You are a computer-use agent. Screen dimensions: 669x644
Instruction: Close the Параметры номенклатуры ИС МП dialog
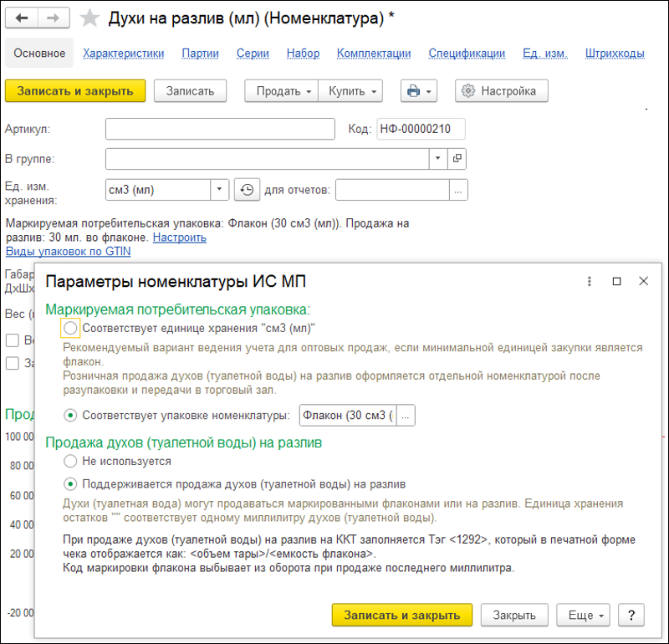643,281
